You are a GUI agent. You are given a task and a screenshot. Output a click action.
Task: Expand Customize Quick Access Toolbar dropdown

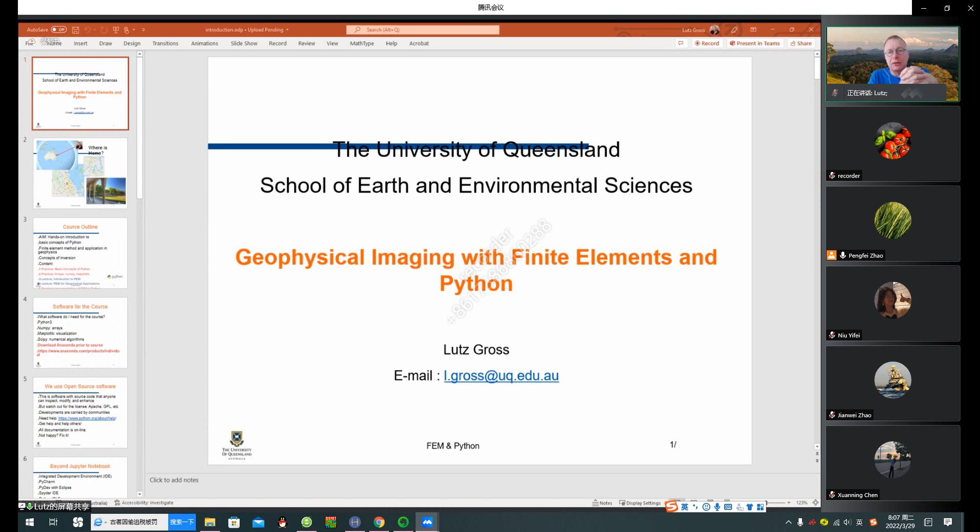point(143,30)
